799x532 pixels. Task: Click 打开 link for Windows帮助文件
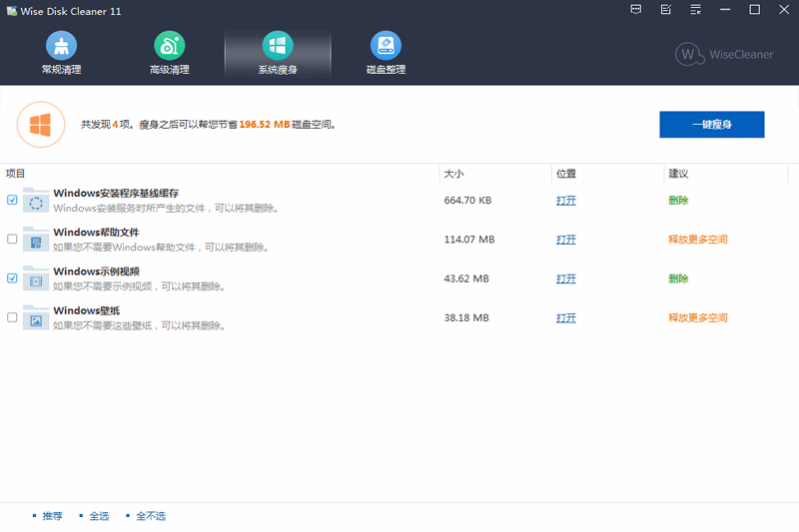click(566, 240)
